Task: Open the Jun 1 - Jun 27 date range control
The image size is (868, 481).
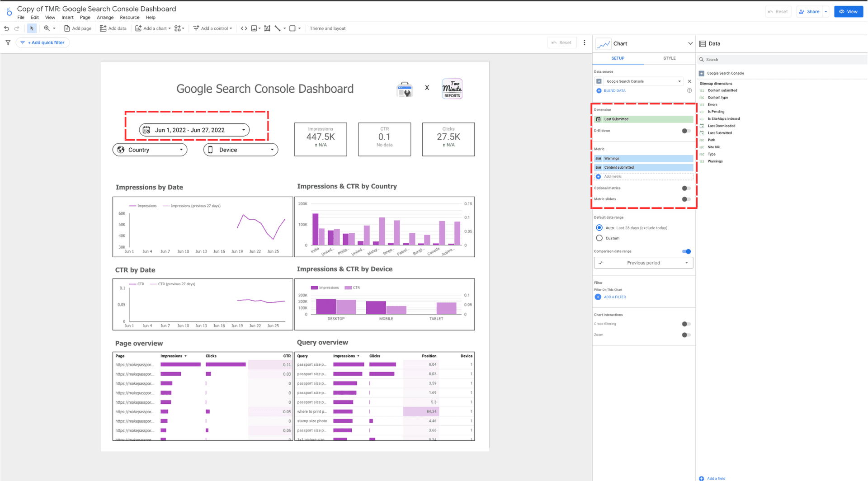Action: click(194, 130)
